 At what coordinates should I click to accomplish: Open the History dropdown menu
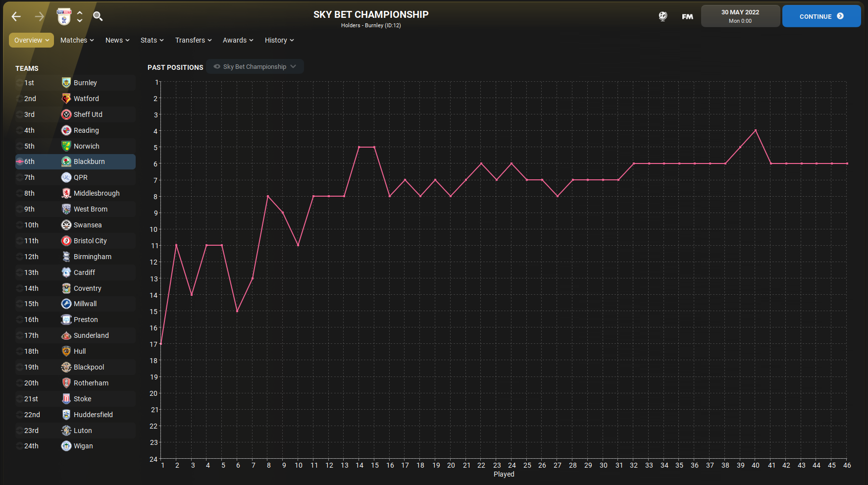279,40
